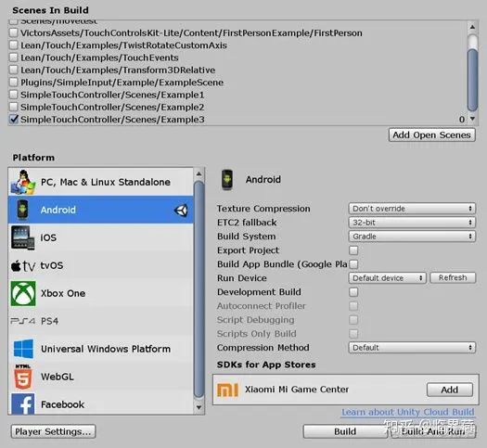The height and width of the screenshot is (448, 487).
Task: Click the Universal Windows Platform logo icon
Action: pos(23,349)
